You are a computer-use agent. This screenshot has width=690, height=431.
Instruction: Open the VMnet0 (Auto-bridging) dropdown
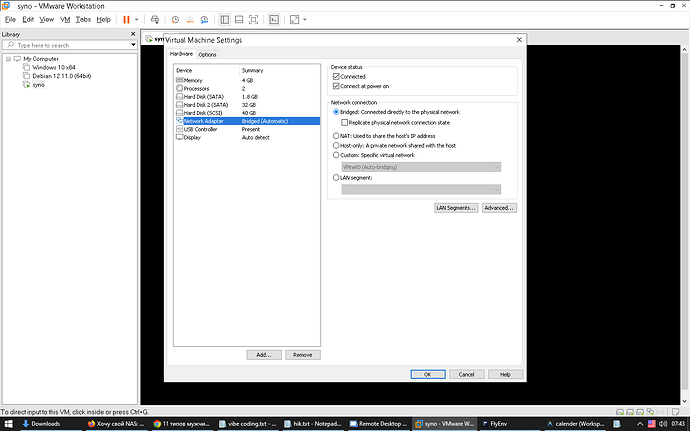[x=421, y=167]
